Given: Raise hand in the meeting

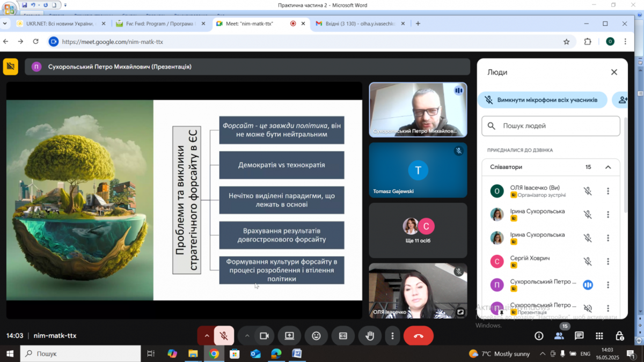Looking at the screenshot, I should [x=370, y=336].
